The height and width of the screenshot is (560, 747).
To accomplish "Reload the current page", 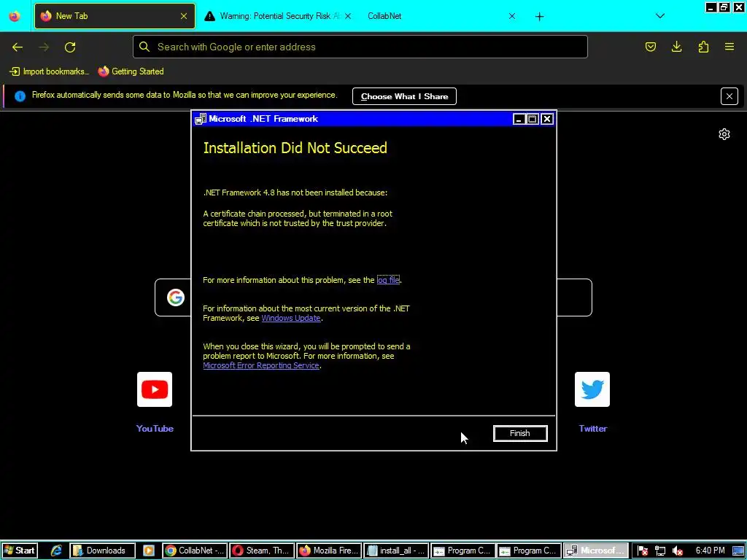I will coord(70,47).
